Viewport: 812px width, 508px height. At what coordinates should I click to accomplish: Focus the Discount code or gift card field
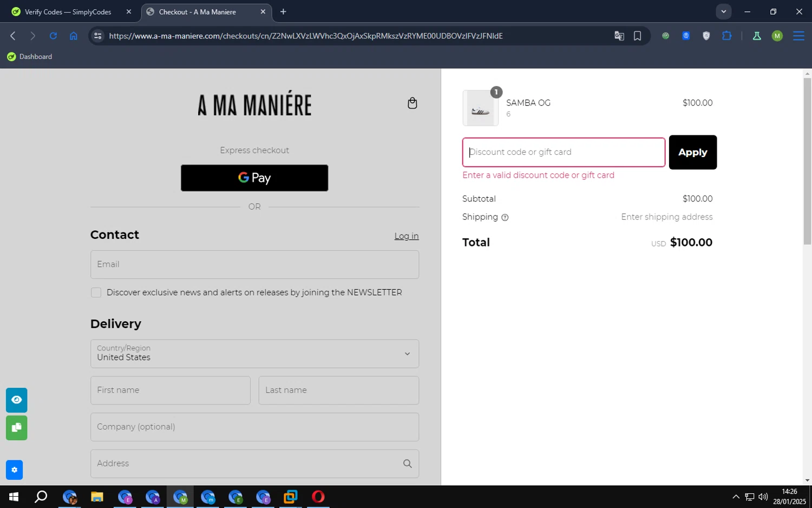tap(564, 152)
